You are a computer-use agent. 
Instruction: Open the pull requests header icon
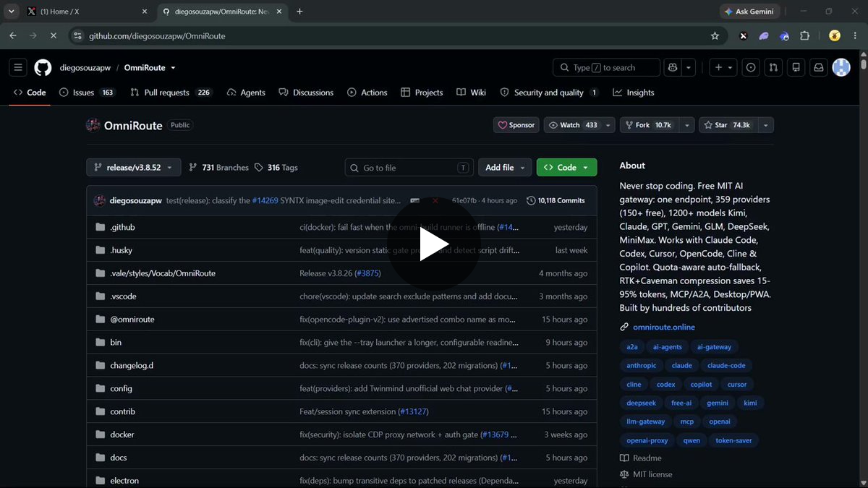coord(773,68)
